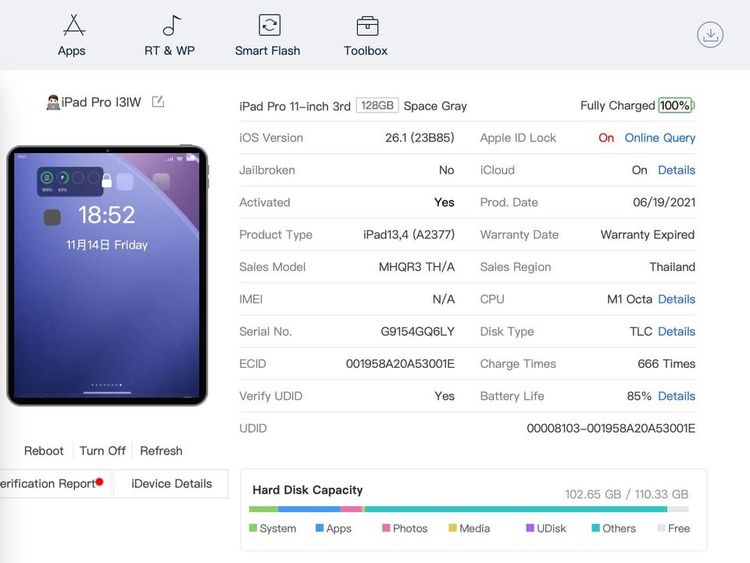Click disk usage 102.65 GB / 110.33 GB

(627, 494)
